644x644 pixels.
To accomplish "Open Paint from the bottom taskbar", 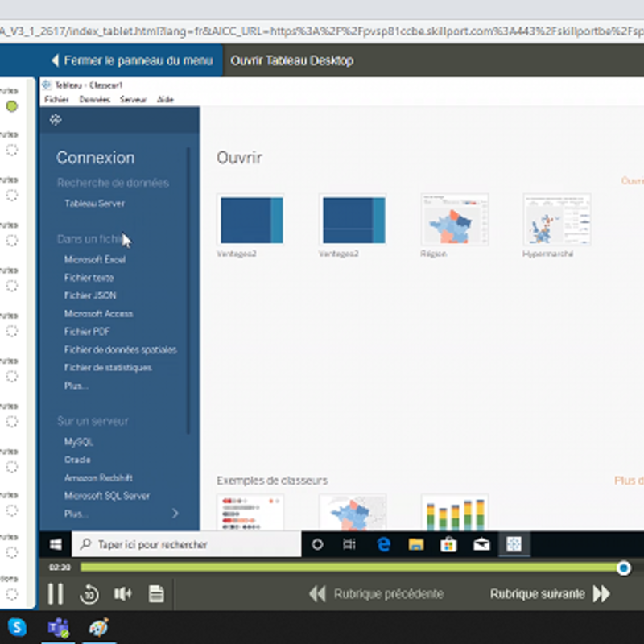I will tap(99, 628).
